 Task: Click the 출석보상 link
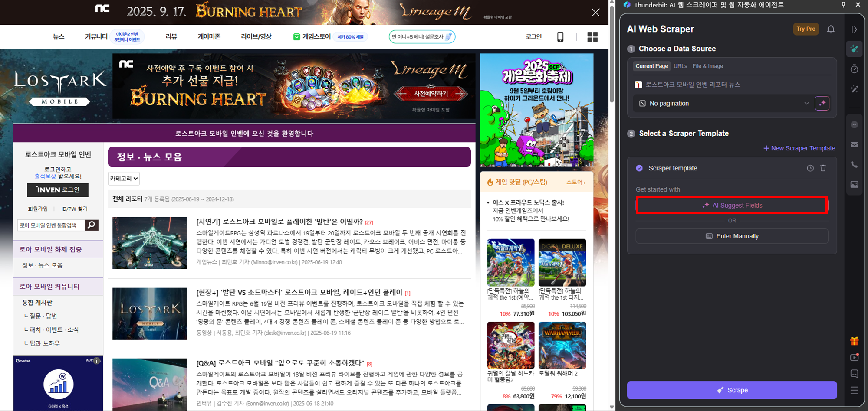coord(45,176)
